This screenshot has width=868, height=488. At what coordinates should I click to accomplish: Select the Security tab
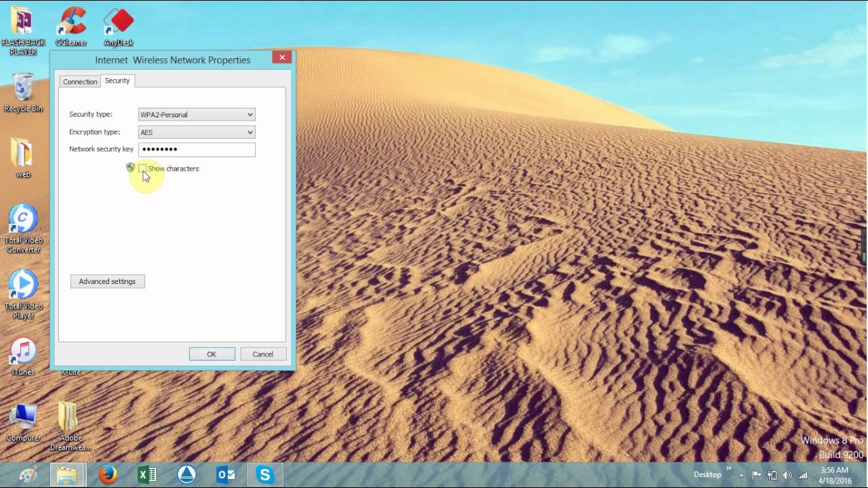(x=117, y=81)
